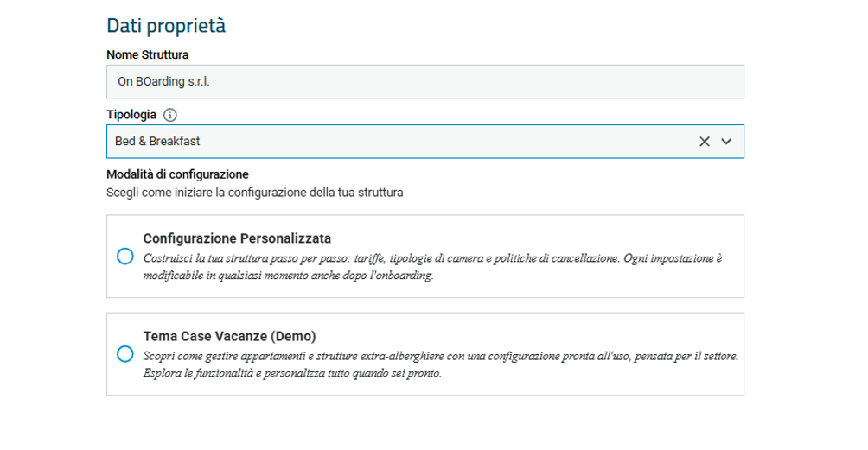The width and height of the screenshot is (868, 450).
Task: Select the Configurazione Personalizzata radio button
Action: (125, 257)
